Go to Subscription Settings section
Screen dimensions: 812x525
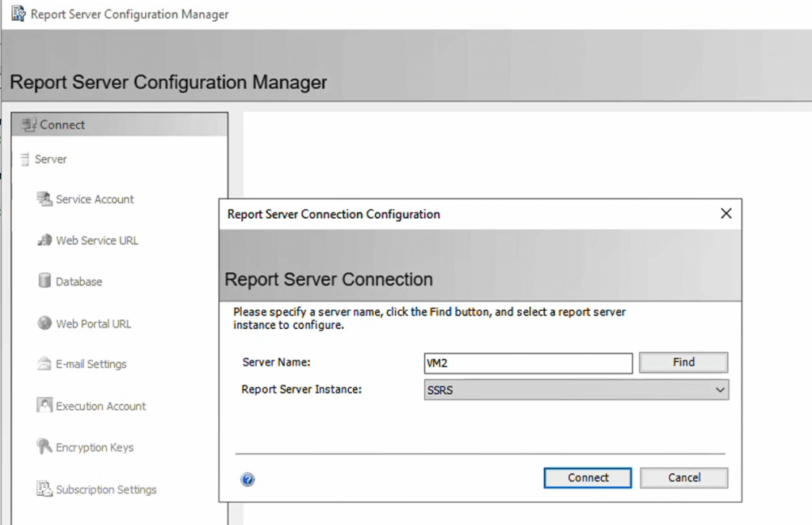(106, 489)
